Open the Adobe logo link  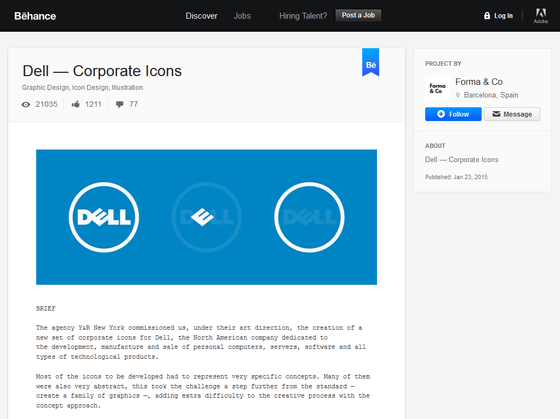(x=541, y=16)
